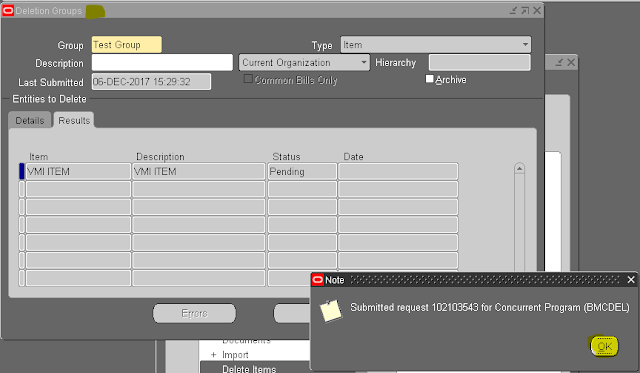Click the note paper icon in dialog
This screenshot has width=640, height=373.
pos(331,311)
